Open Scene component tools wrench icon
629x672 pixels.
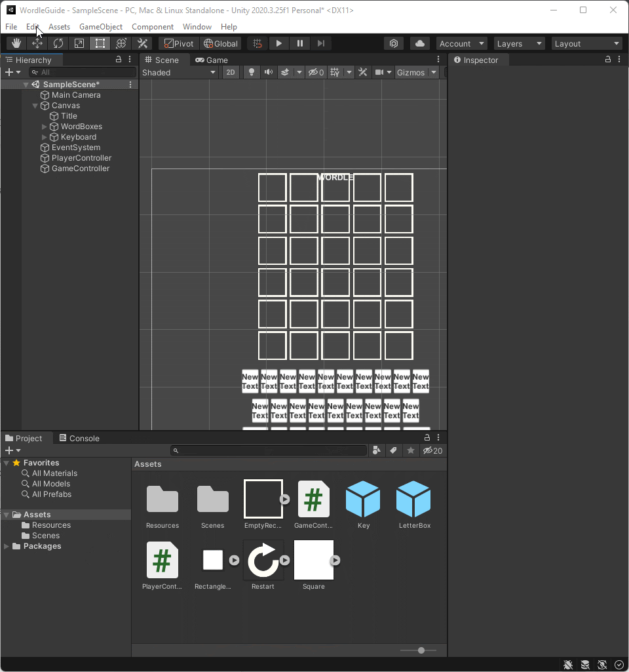tap(363, 72)
